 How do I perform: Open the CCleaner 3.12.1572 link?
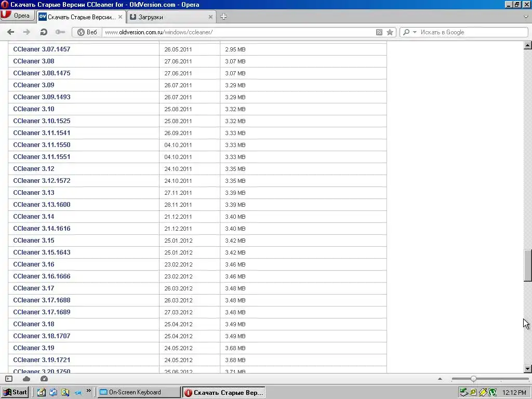[x=42, y=180]
